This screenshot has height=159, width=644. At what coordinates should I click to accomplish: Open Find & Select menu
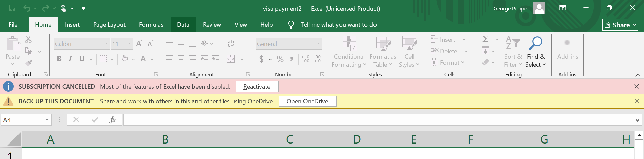[536, 52]
